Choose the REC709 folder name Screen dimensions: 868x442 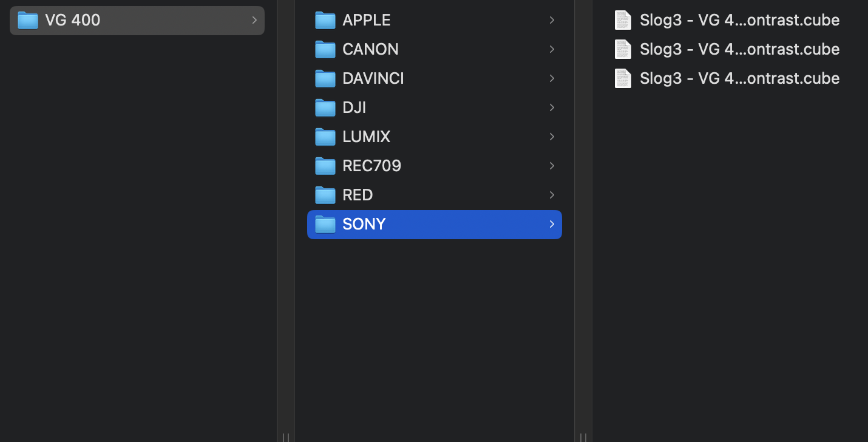coord(372,166)
